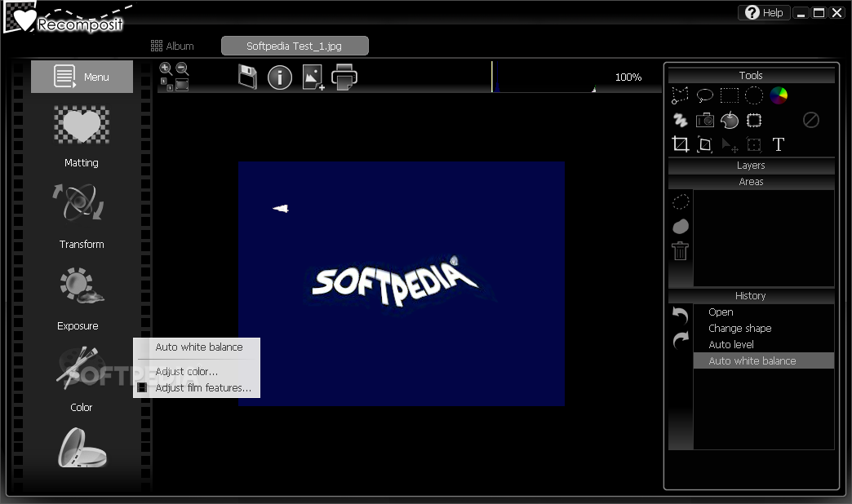Select the freehand lasso tool
852x504 pixels.
point(705,95)
